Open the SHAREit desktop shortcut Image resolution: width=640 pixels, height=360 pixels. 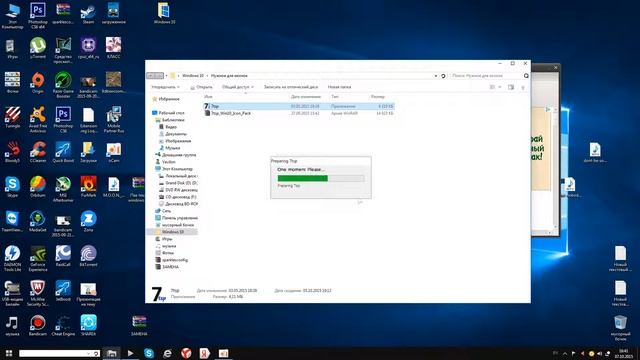coord(88,325)
